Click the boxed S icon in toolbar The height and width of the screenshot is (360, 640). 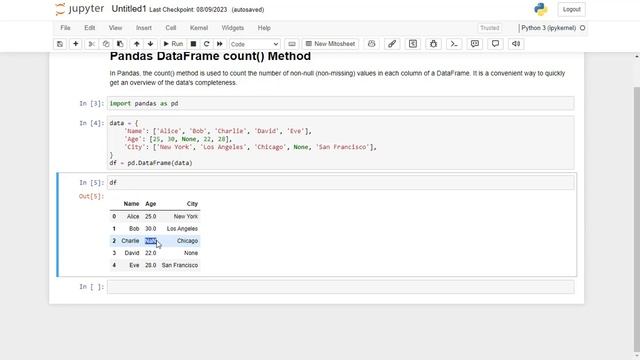tap(413, 44)
